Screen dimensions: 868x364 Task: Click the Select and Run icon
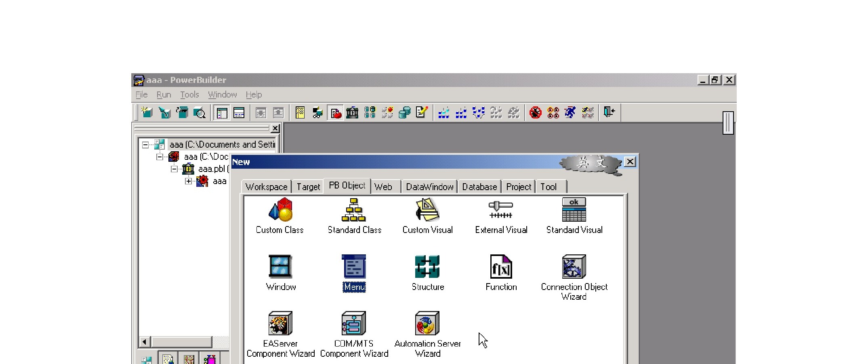588,112
